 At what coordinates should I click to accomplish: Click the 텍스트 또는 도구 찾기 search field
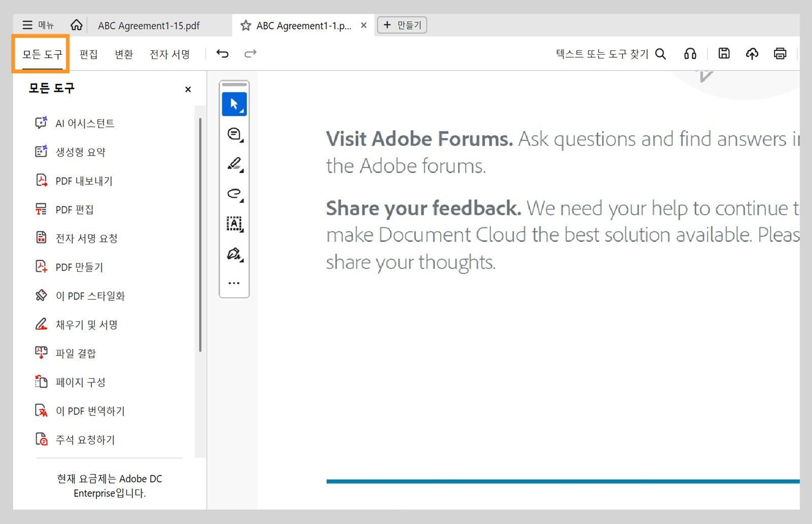(x=610, y=54)
